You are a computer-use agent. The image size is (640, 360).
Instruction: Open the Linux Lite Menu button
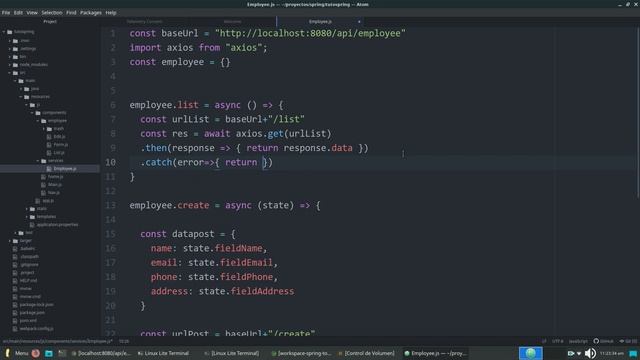pyautogui.click(x=16, y=353)
